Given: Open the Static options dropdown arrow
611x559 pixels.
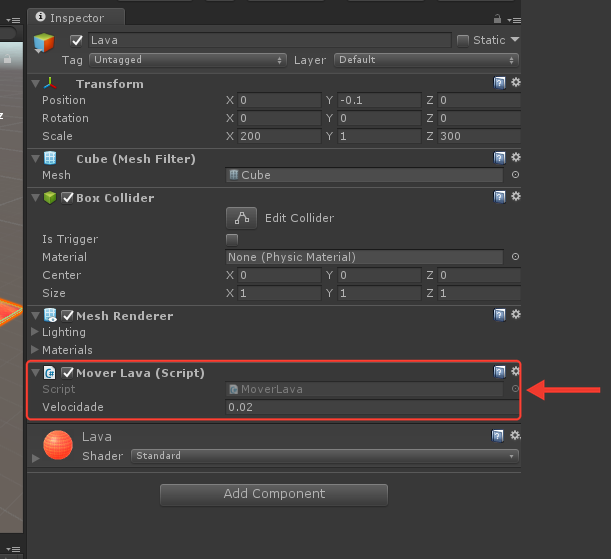Looking at the screenshot, I should click(515, 39).
